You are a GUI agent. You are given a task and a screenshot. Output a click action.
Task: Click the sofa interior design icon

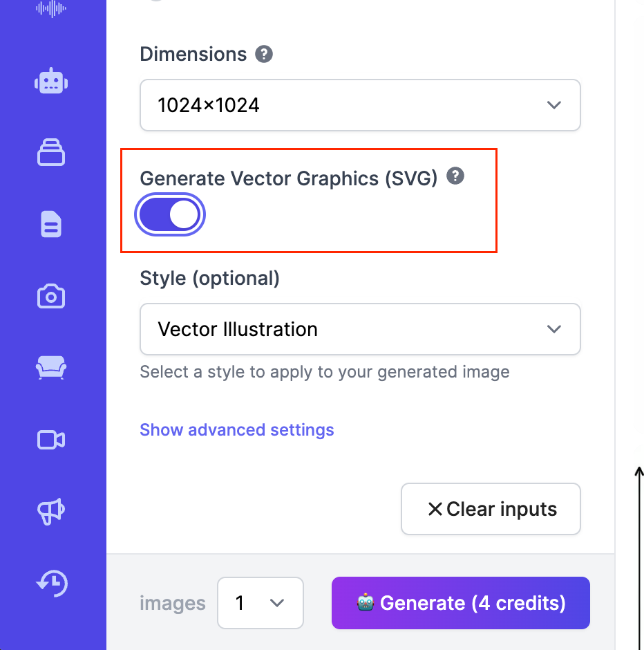click(50, 369)
